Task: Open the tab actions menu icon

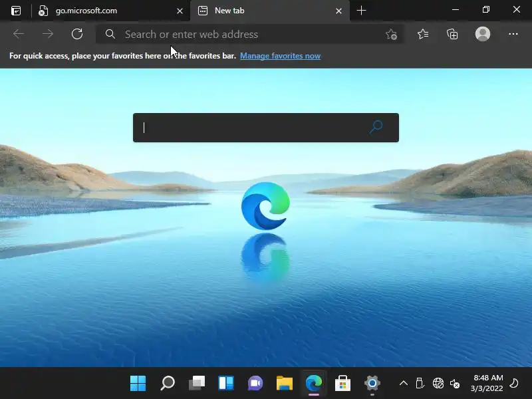Action: click(16, 11)
